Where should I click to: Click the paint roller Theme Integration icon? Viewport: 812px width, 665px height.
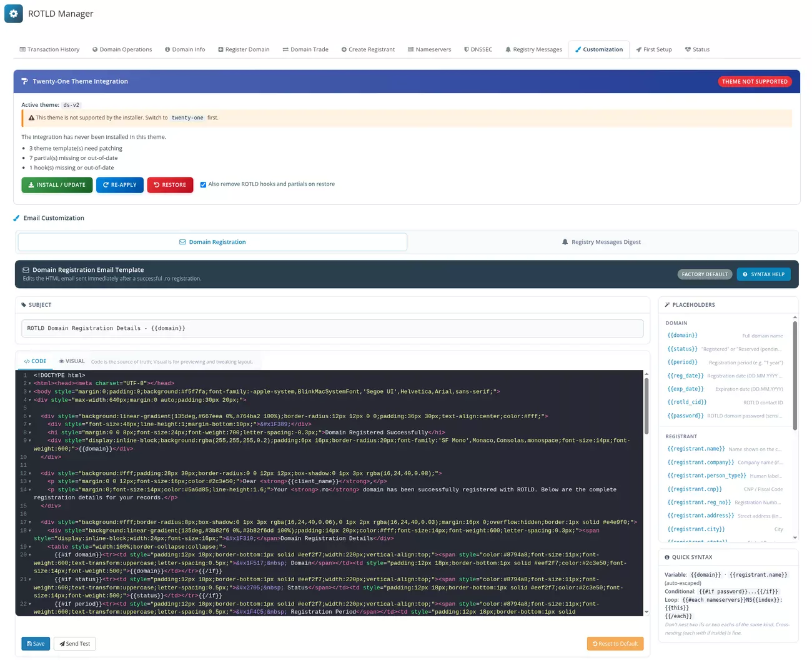point(25,81)
